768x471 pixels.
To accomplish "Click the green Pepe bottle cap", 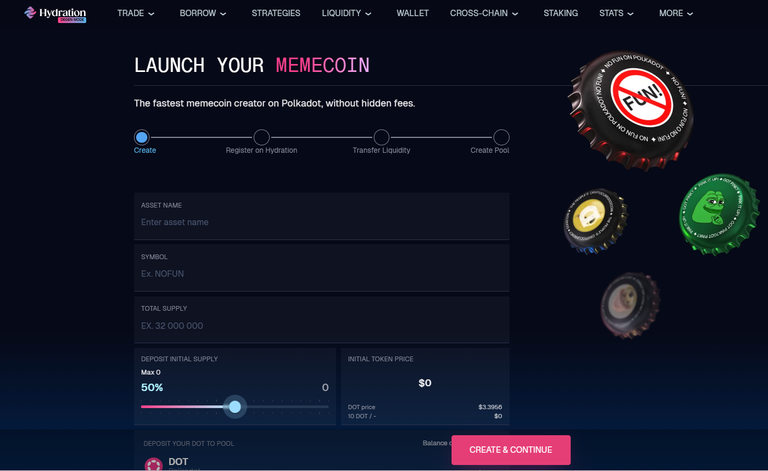I will (x=718, y=214).
